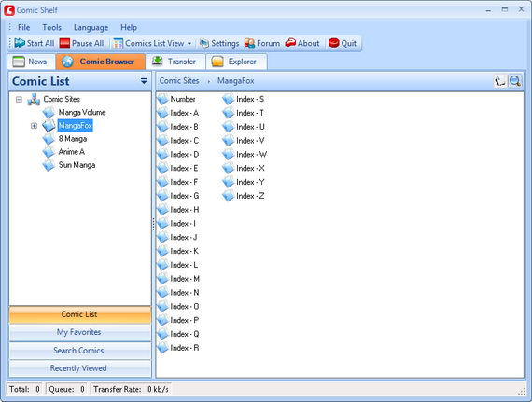
Task: Select the 'Index - X' list entry
Action: (245, 169)
